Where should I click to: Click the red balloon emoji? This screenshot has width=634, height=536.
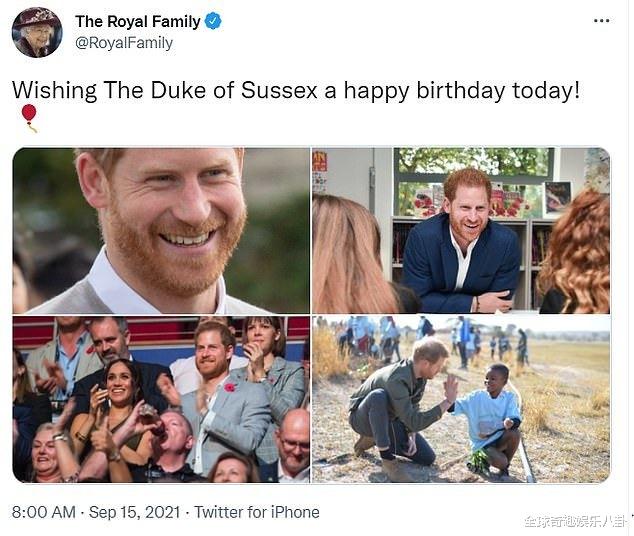(x=29, y=116)
